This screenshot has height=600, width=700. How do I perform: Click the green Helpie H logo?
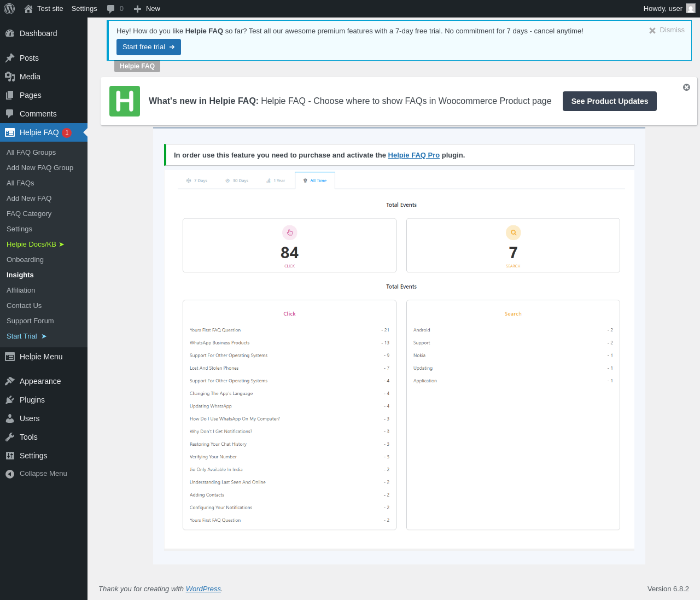point(125,101)
